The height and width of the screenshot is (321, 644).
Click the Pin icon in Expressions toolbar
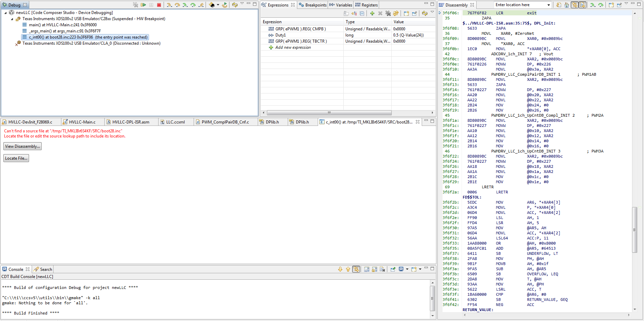coord(414,13)
